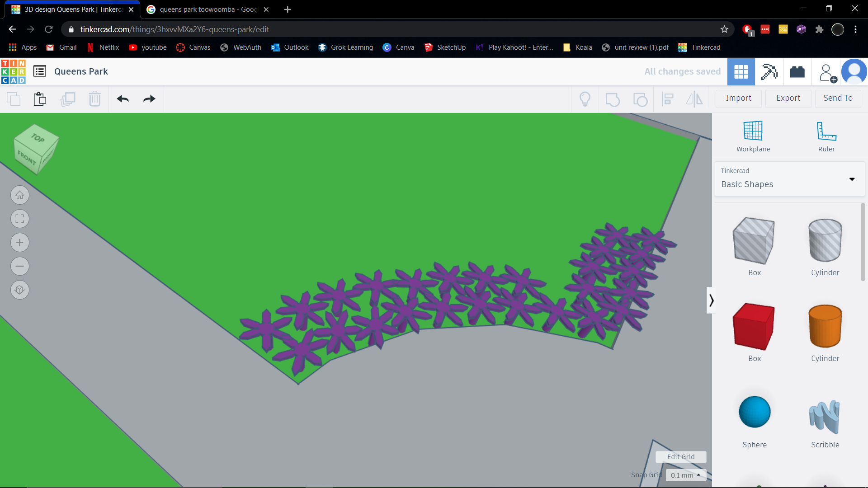Select the Workplane tool
Viewport: 868px width, 488px height.
point(753,136)
